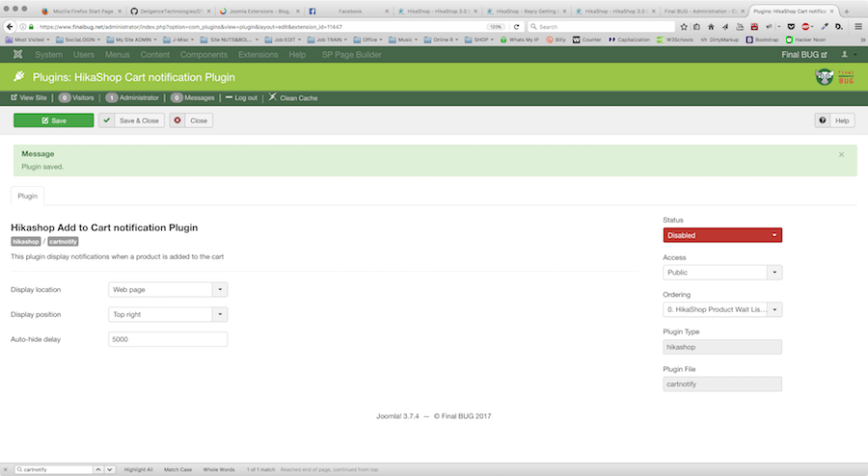Image resolution: width=868 pixels, height=476 pixels.
Task: Click the Auto-hide delay input field
Action: pyautogui.click(x=168, y=339)
